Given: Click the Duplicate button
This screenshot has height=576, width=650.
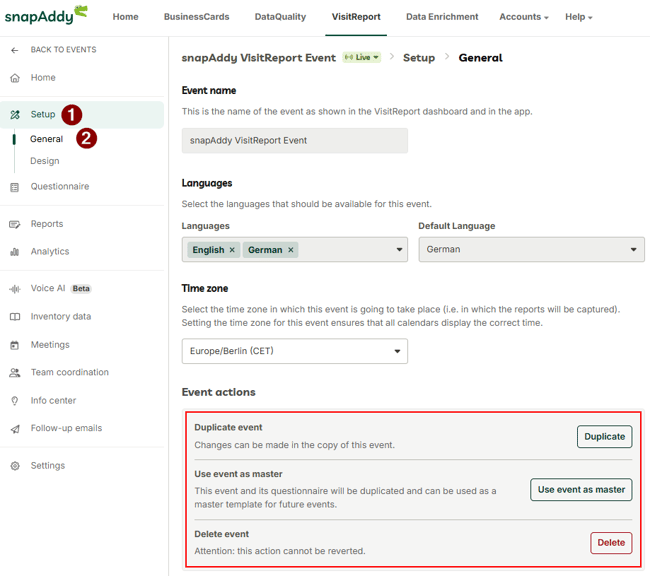Looking at the screenshot, I should point(604,437).
